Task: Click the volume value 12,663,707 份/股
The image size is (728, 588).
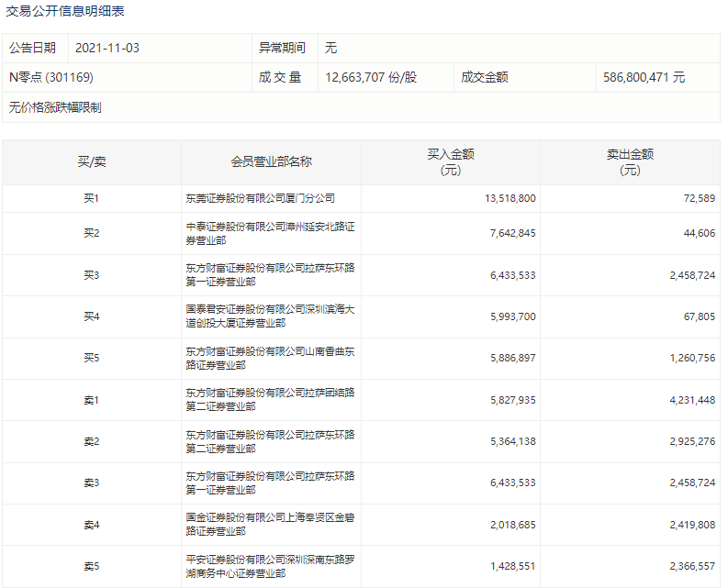Action: [x=371, y=78]
